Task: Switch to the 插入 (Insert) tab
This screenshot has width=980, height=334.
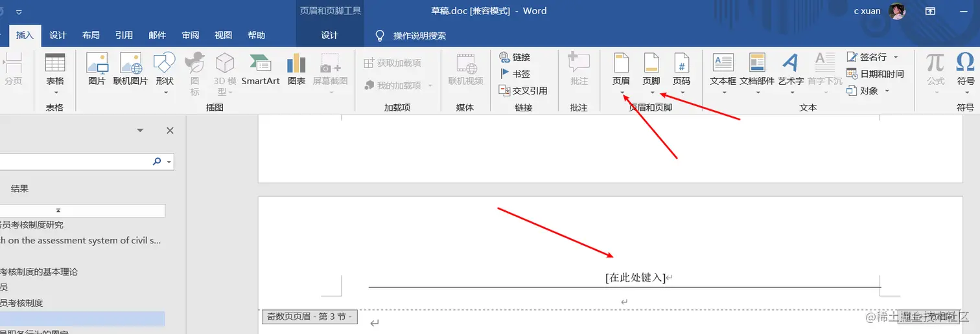Action: [x=25, y=36]
